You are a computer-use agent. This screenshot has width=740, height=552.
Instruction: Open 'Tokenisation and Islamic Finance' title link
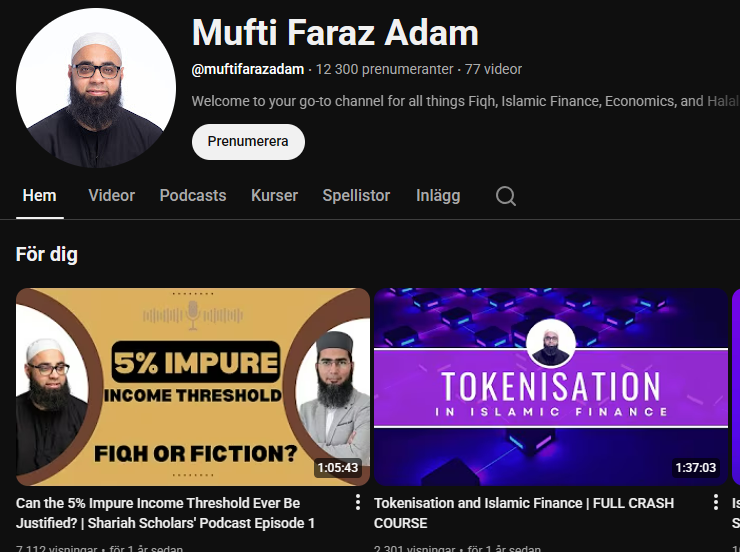[524, 513]
